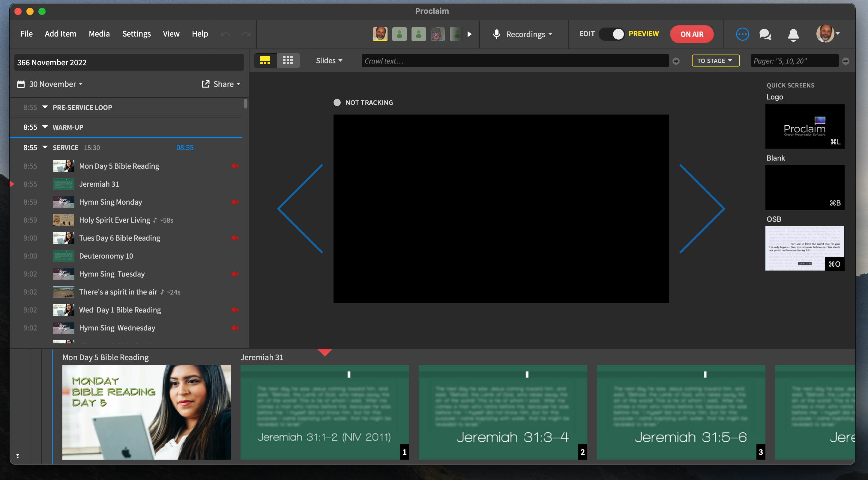Click the microphone Recordings icon
The image size is (868, 480).
[496, 34]
